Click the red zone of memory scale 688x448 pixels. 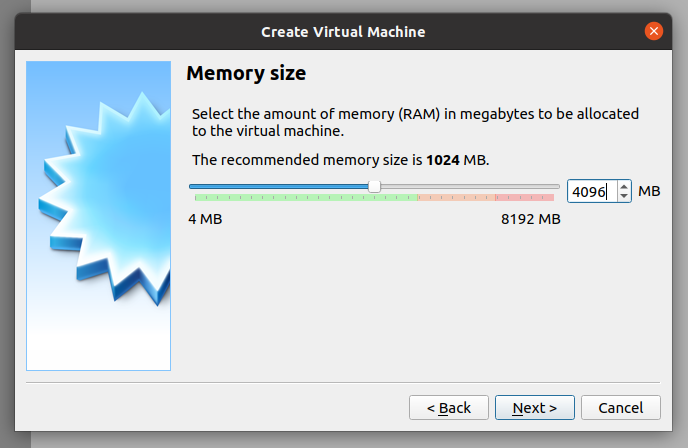tap(524, 198)
